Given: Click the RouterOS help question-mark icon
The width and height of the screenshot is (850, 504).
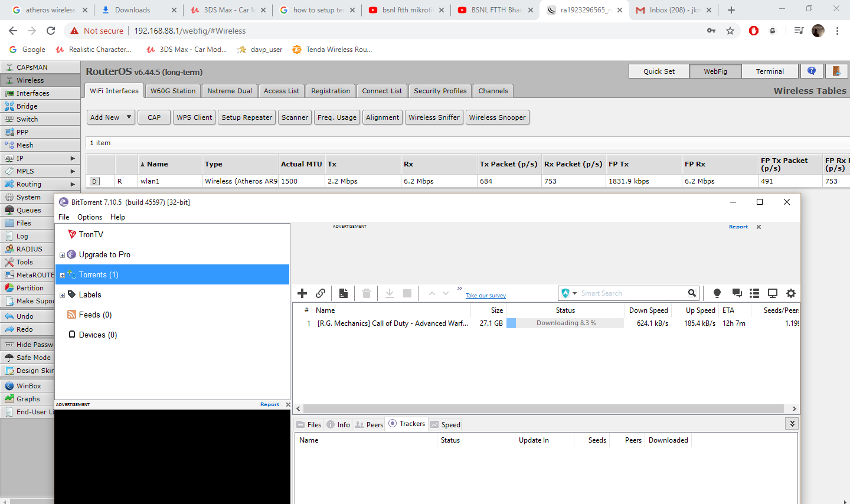Looking at the screenshot, I should point(812,71).
